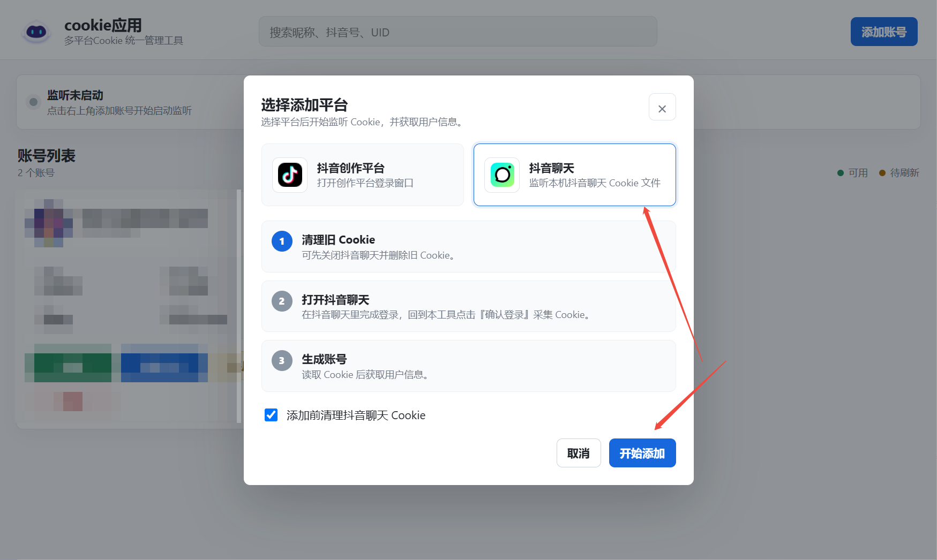Click the 待刷新 legend label

[904, 173]
